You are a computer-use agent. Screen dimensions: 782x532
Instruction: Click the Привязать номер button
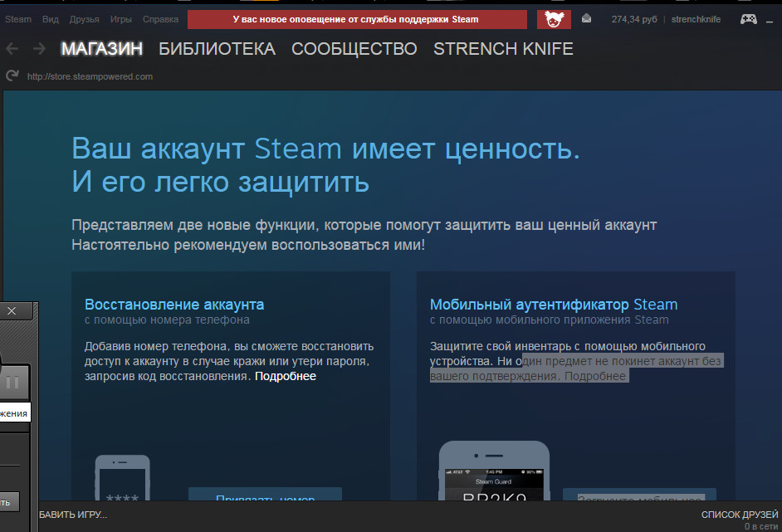coord(265,495)
